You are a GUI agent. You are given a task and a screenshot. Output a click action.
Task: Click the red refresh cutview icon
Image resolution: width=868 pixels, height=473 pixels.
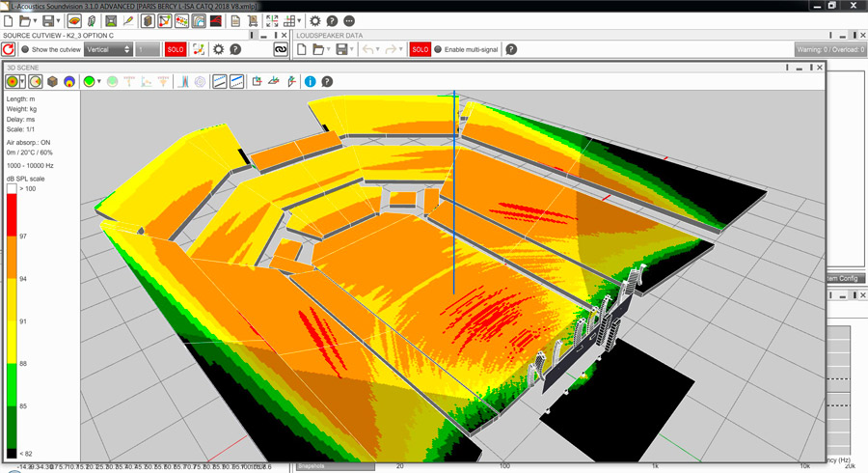9,49
